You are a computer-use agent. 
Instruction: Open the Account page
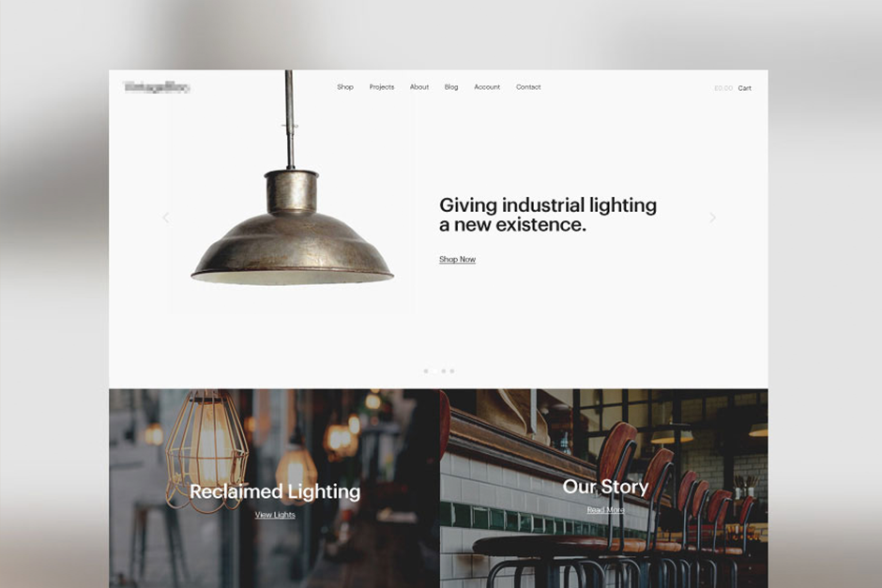pos(487,87)
